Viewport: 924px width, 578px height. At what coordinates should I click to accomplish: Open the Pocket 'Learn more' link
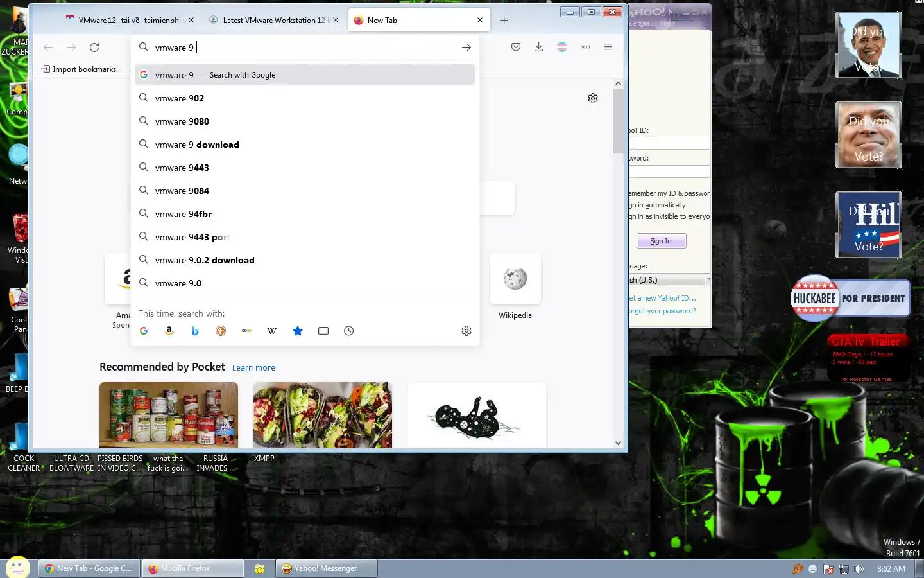click(253, 368)
